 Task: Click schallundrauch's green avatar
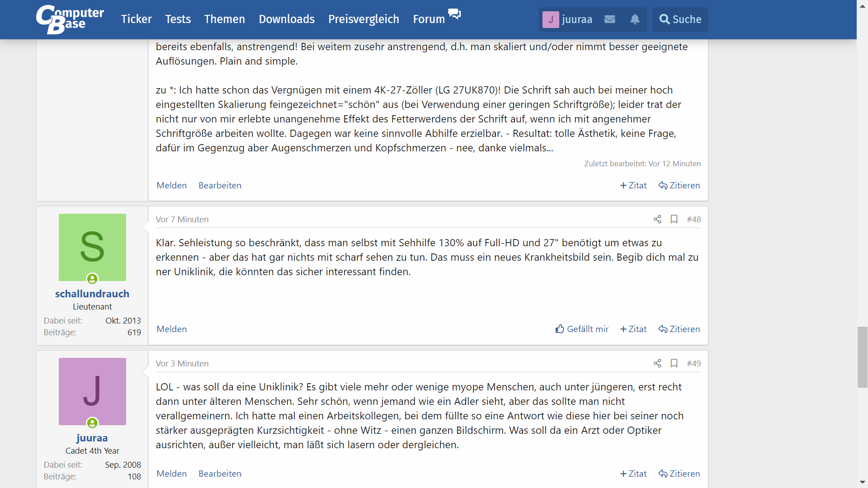(92, 247)
